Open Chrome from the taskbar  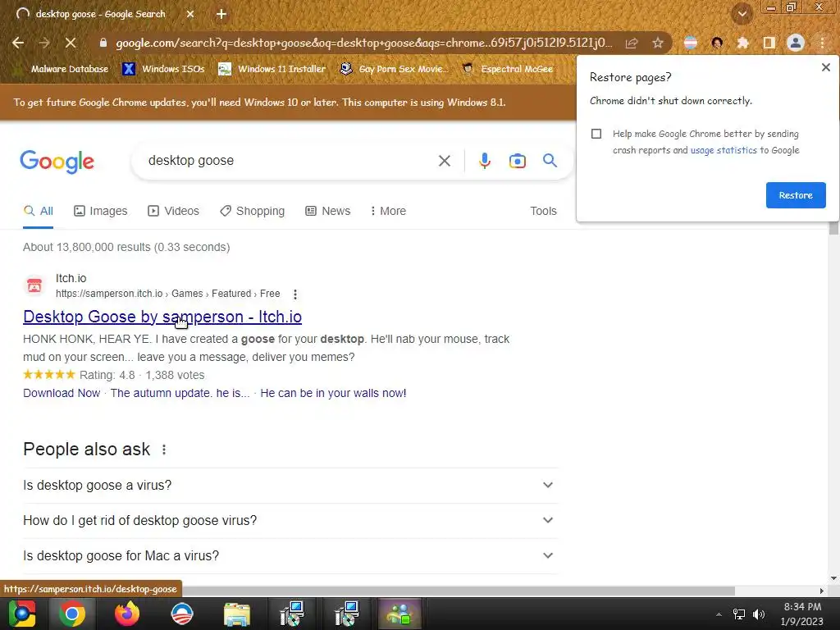[72, 614]
